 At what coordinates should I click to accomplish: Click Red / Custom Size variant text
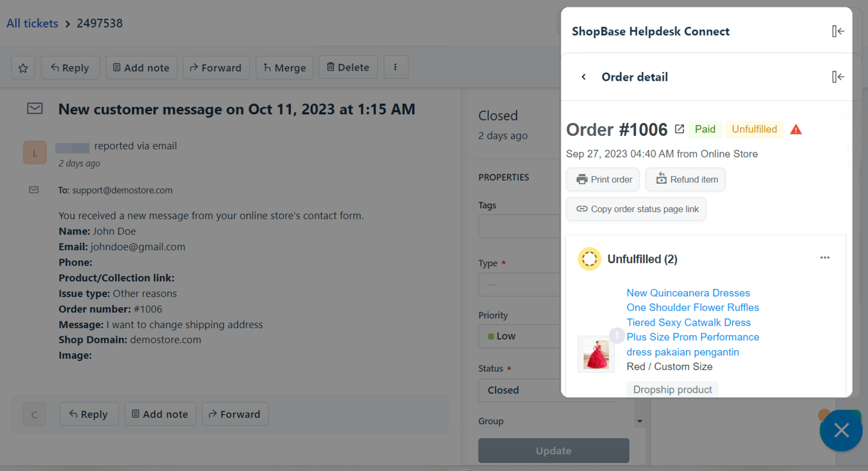669,366
